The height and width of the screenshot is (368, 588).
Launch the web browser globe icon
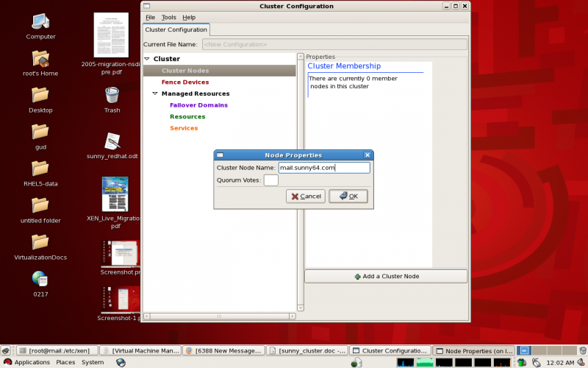click(121, 362)
